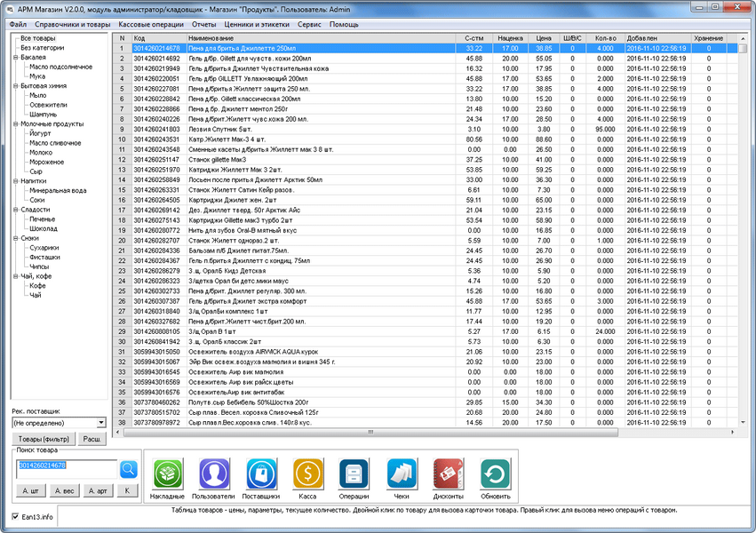Click the Обновить refresh icon
Image resolution: width=756 pixels, height=533 pixels.
[495, 473]
